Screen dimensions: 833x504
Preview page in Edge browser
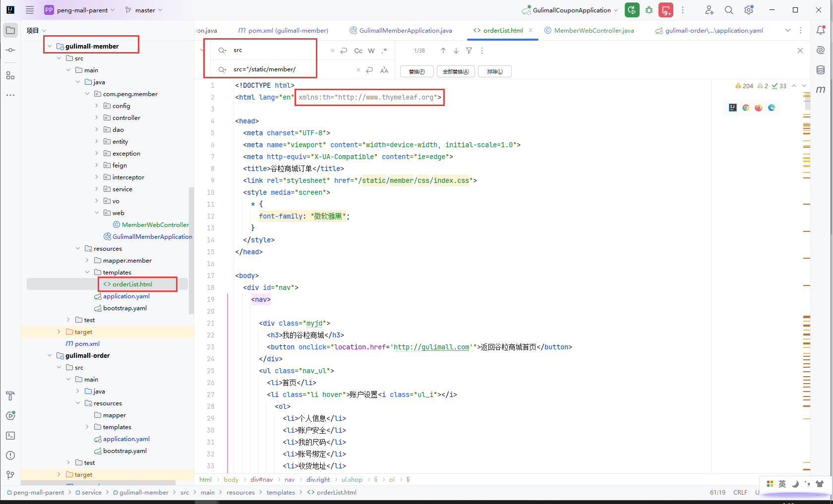772,108
